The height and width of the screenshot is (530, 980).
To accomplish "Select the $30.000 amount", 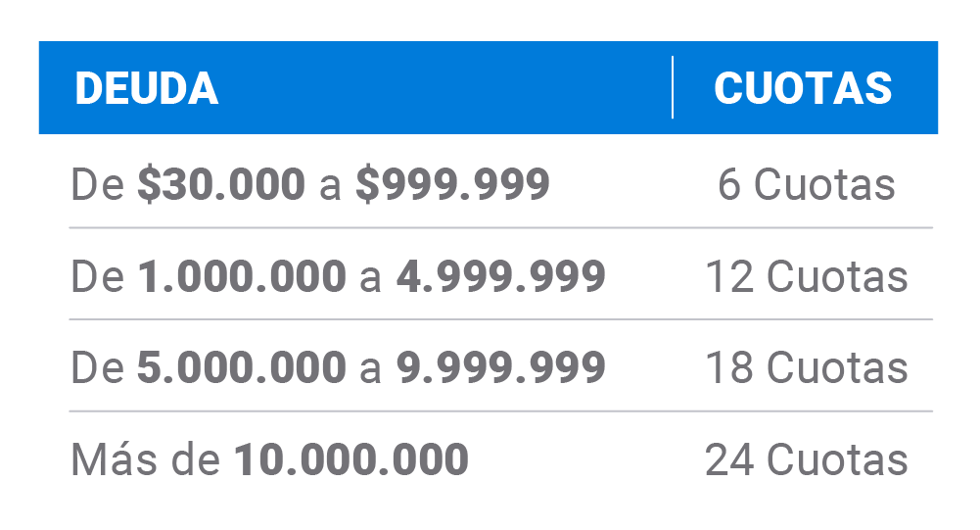I will (221, 185).
